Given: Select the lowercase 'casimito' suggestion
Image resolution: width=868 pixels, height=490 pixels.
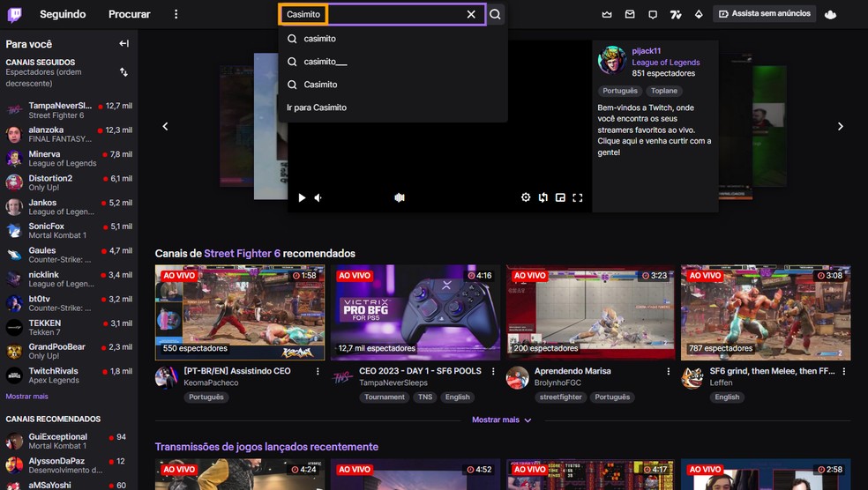Looking at the screenshot, I should tap(393, 39).
